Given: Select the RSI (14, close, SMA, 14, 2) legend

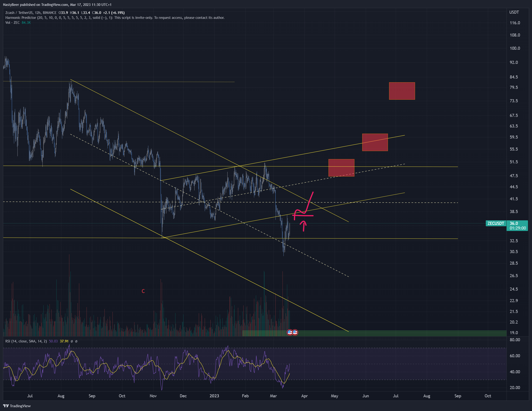Looking at the screenshot, I should 26,341.
